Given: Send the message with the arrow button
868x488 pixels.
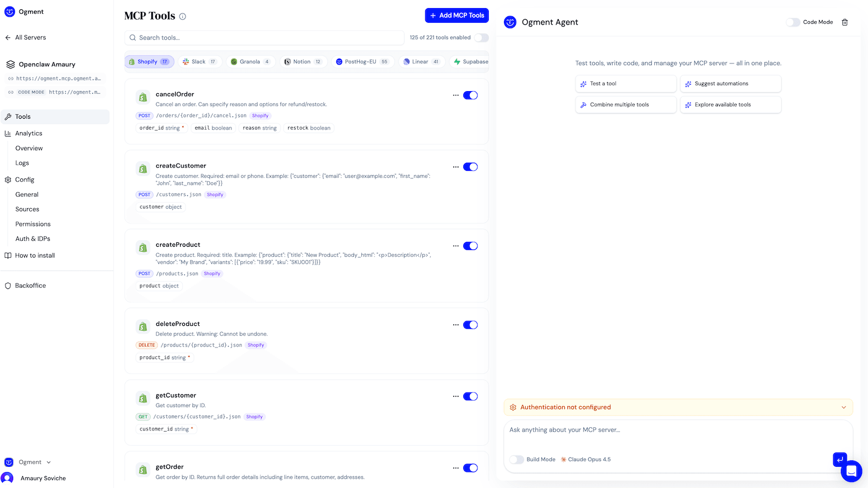Looking at the screenshot, I should pos(839,459).
